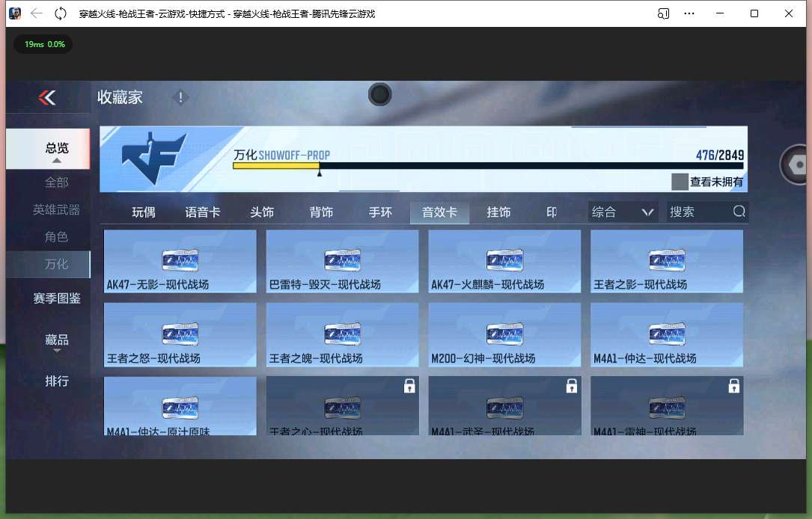Switch to the 手环 tab
The height and width of the screenshot is (519, 812).
[x=381, y=212]
